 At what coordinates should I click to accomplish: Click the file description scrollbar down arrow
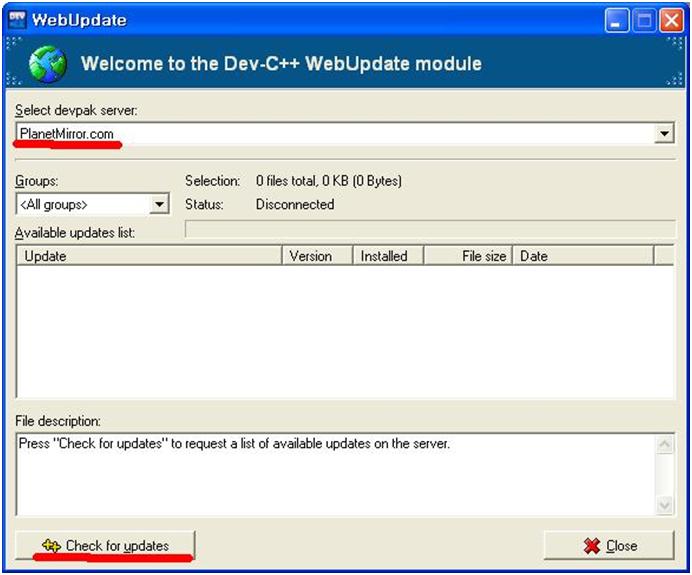click(664, 504)
